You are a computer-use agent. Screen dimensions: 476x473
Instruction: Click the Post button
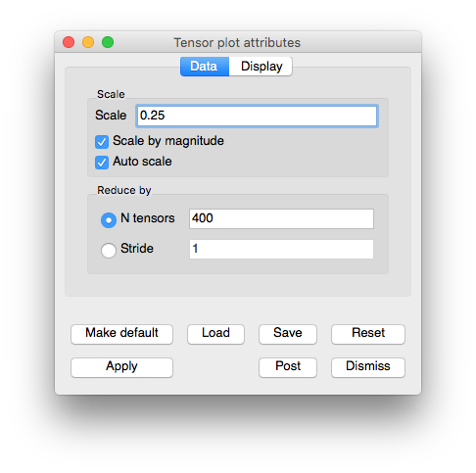[x=288, y=367]
